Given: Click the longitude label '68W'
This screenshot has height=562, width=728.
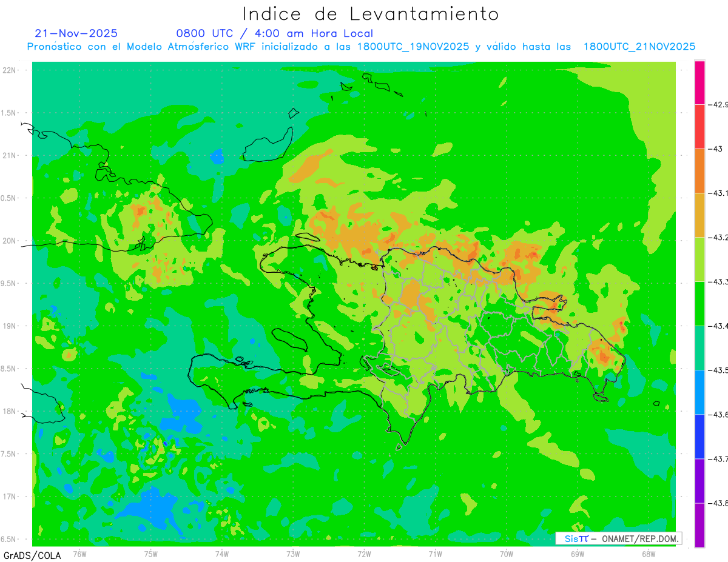Looking at the screenshot, I should [x=649, y=554].
